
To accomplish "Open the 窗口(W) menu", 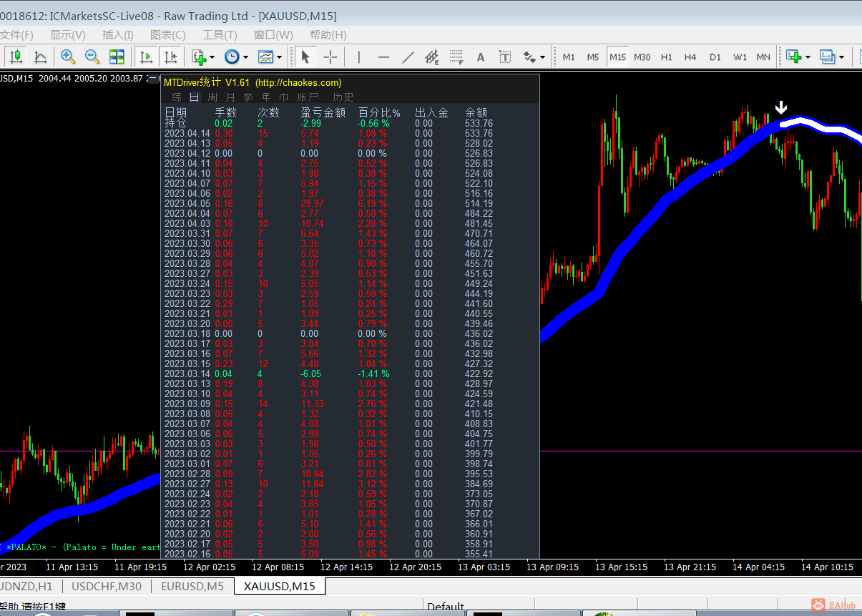I will click(x=273, y=34).
